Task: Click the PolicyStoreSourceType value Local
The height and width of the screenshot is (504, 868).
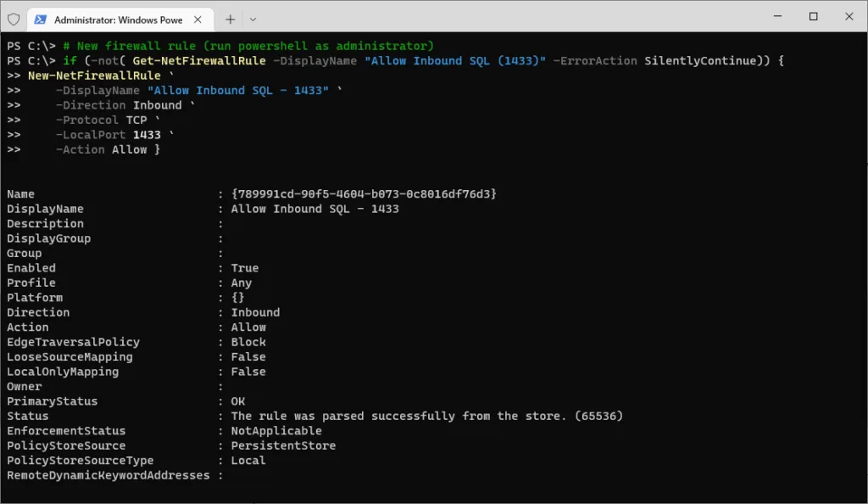Action: 248,461
